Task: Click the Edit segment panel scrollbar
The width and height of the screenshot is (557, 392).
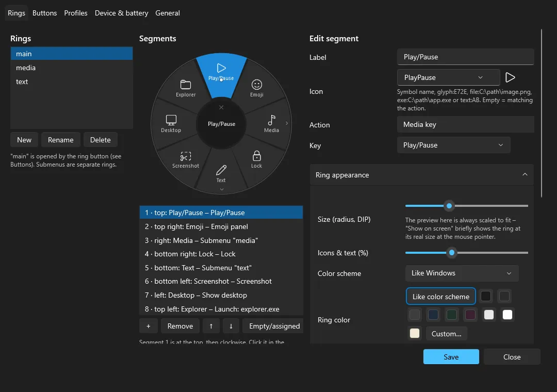Action: pos(542,113)
